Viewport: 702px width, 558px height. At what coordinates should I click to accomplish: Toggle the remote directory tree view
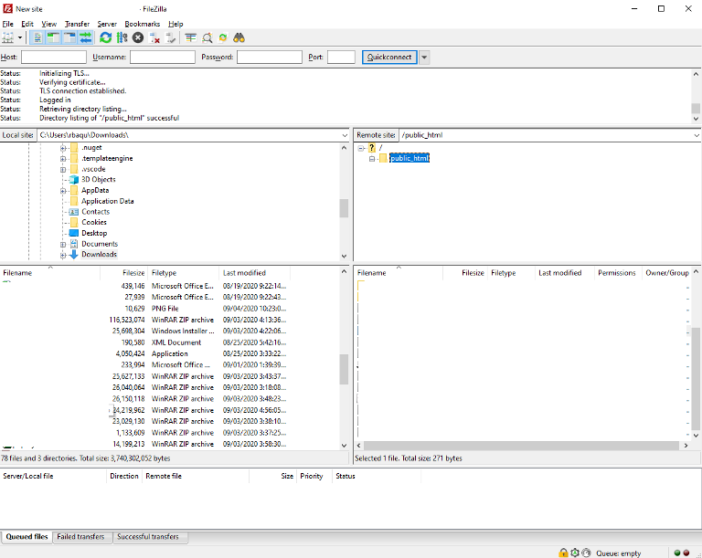point(70,38)
